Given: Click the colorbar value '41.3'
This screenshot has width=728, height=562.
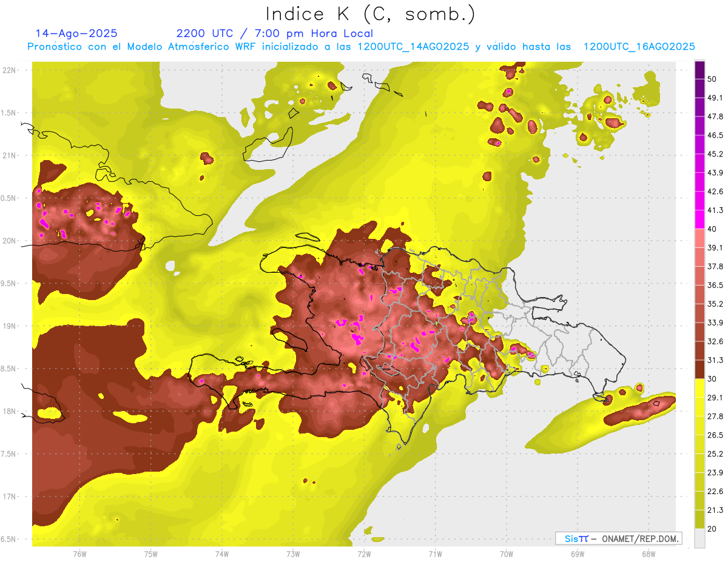Looking at the screenshot, I should (x=715, y=210).
